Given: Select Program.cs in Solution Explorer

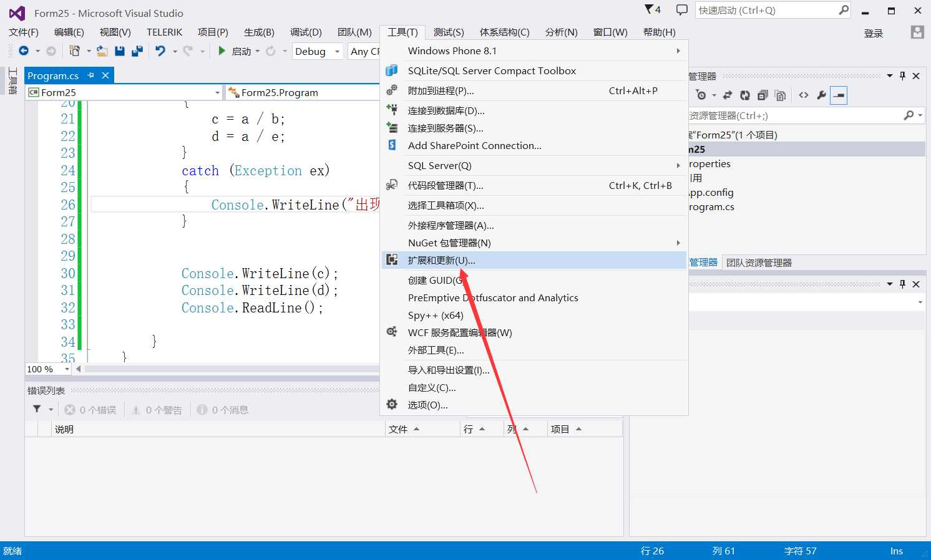Looking at the screenshot, I should (711, 207).
